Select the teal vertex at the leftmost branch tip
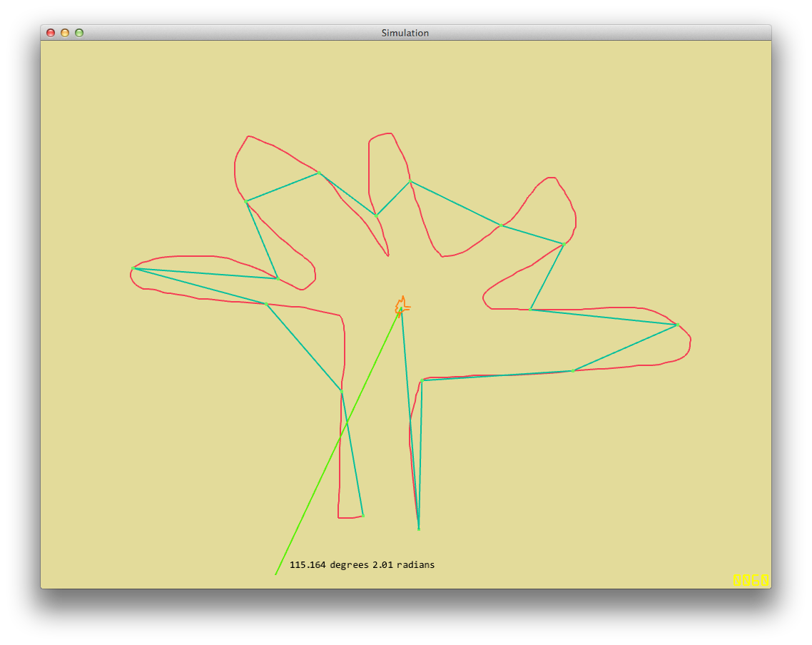 [133, 268]
